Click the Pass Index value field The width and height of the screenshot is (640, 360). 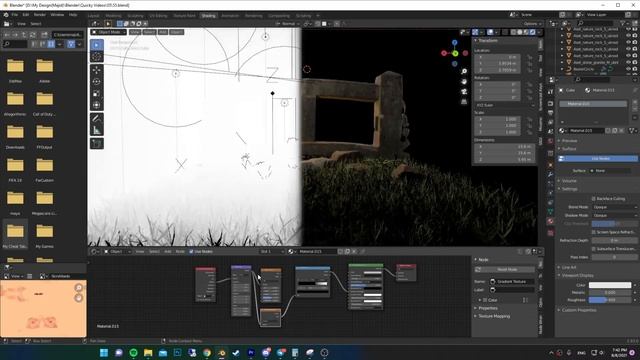[614, 257]
